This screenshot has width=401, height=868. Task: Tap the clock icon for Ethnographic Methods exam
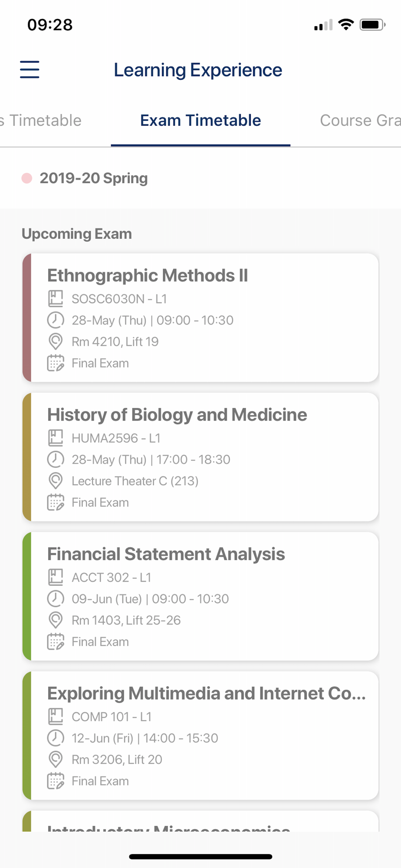(56, 320)
